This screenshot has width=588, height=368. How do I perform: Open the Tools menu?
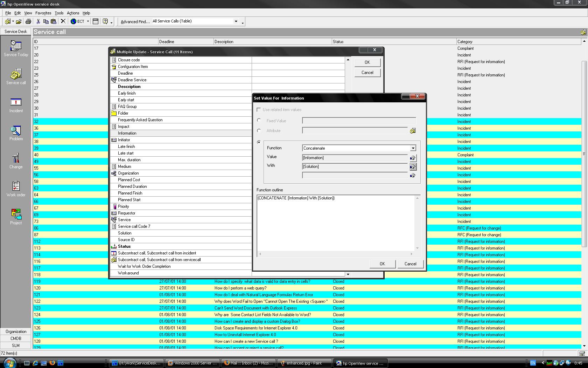tap(59, 13)
